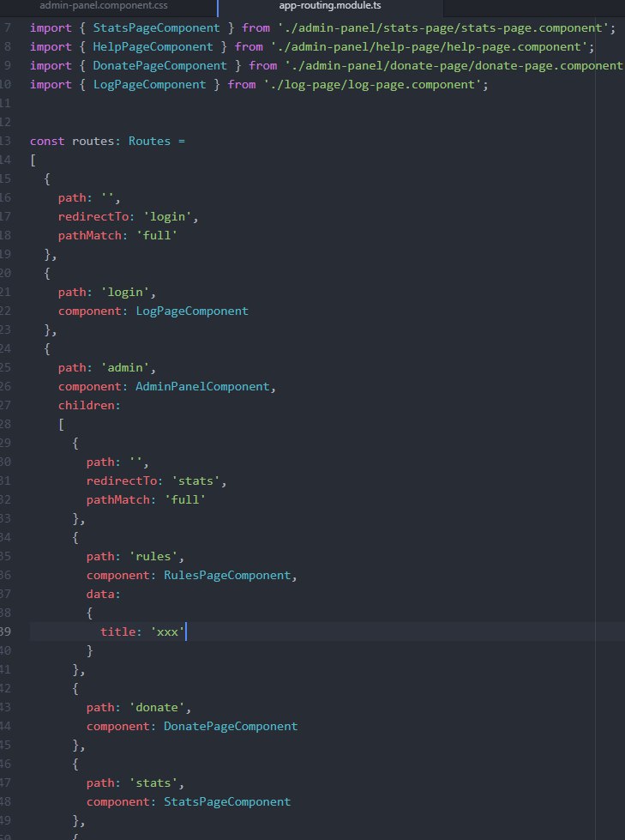
Task: Click pathMatch under redirectTo 'stats'
Action: [118, 499]
